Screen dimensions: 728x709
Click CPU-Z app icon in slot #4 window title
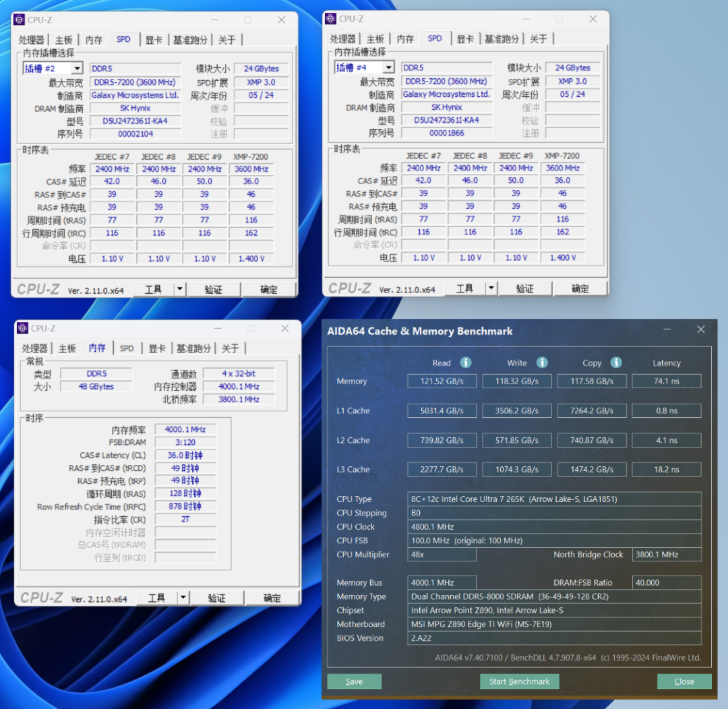330,19
